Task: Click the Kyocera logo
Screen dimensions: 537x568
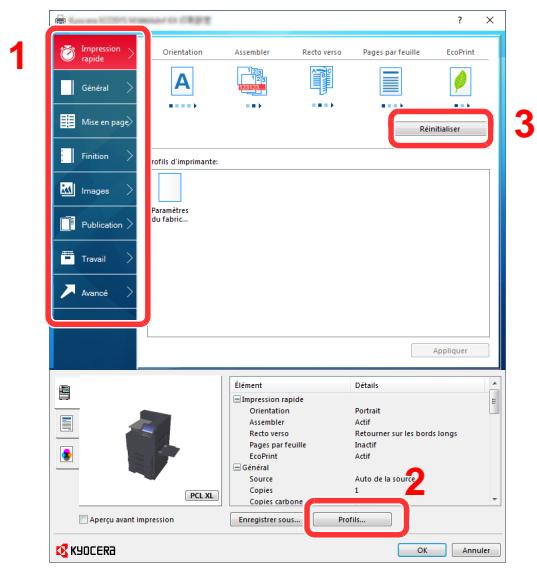Action: 86,550
